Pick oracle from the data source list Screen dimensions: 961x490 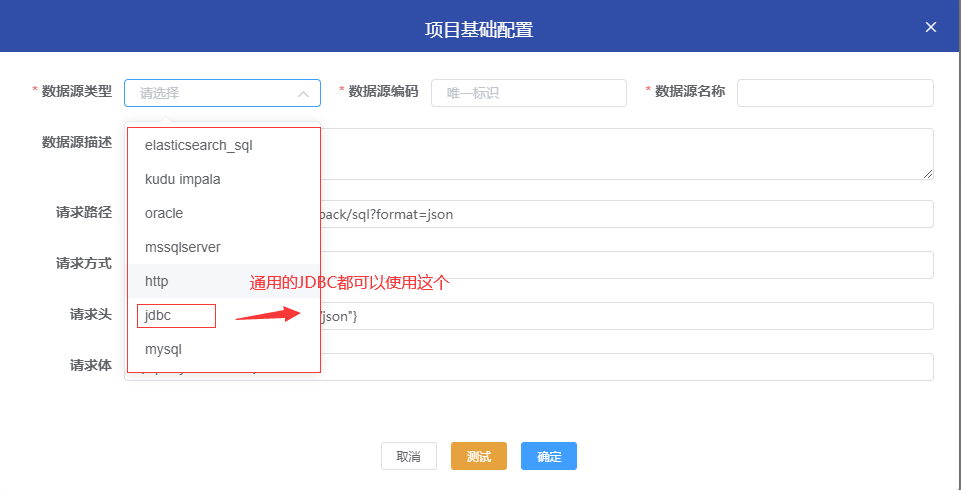(164, 213)
